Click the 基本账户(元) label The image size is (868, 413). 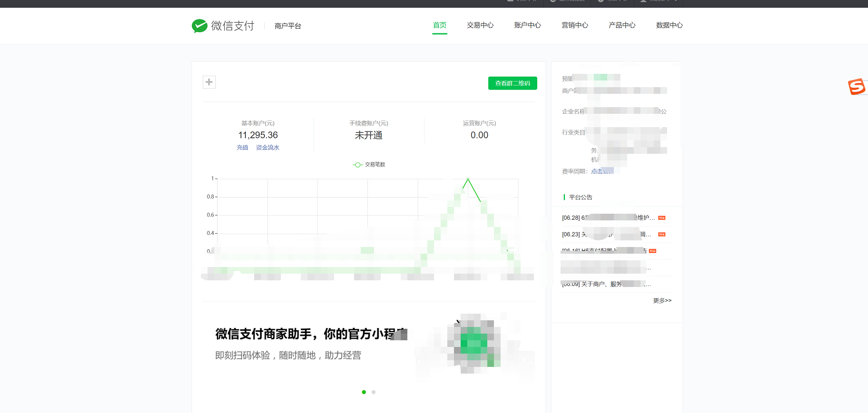258,123
